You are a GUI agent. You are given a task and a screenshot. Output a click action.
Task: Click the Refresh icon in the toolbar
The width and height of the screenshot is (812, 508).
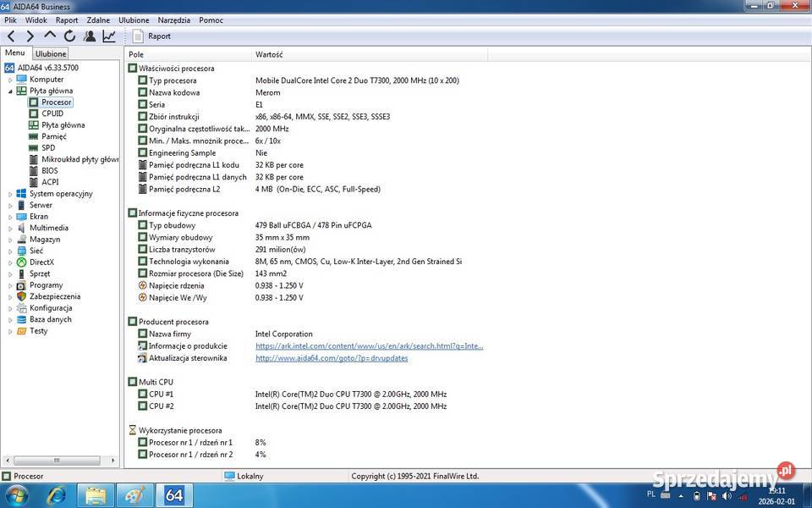[69, 36]
